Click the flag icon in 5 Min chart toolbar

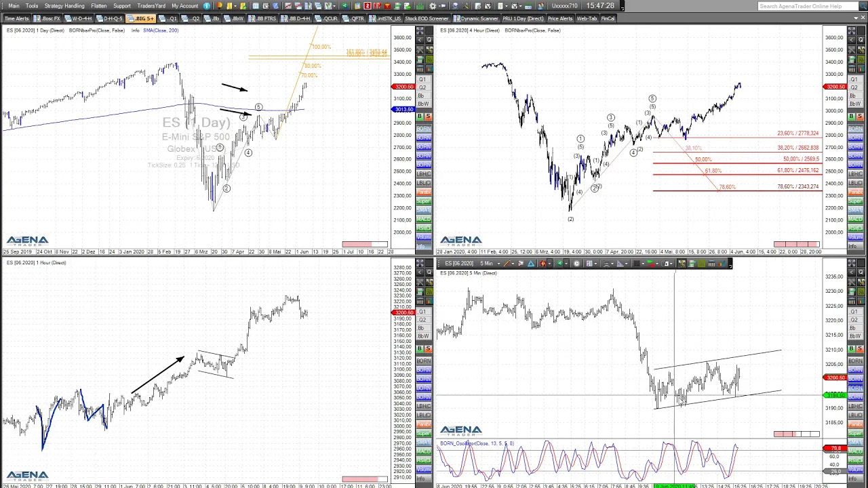(x=521, y=264)
